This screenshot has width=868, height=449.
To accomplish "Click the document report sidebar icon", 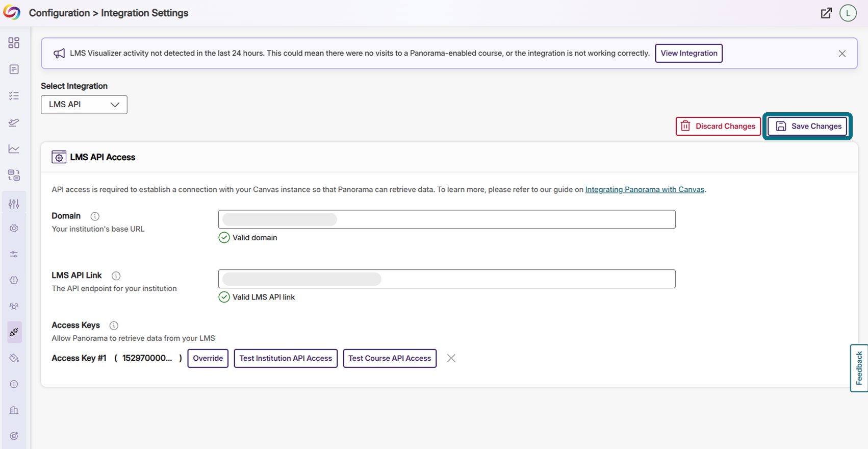I will click(14, 69).
